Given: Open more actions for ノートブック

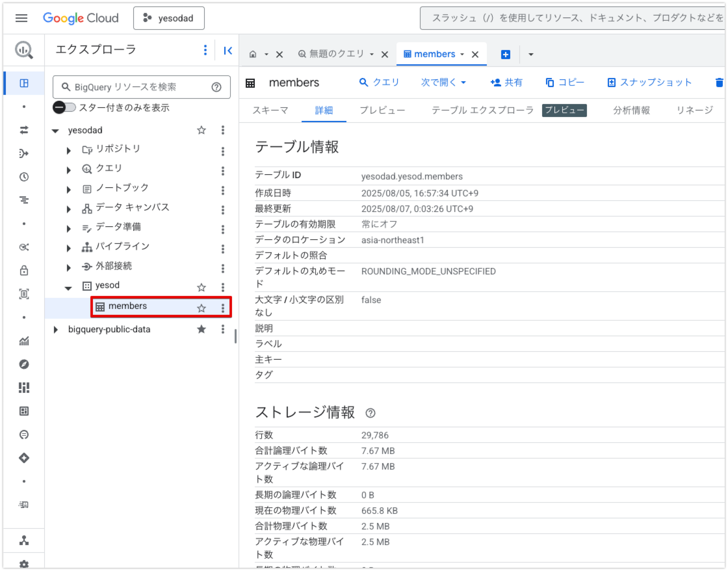Looking at the screenshot, I should [223, 190].
